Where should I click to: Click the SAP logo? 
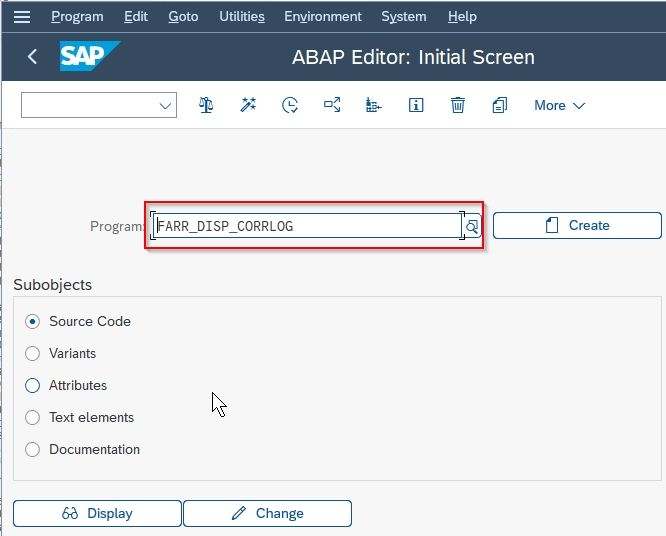pos(90,56)
